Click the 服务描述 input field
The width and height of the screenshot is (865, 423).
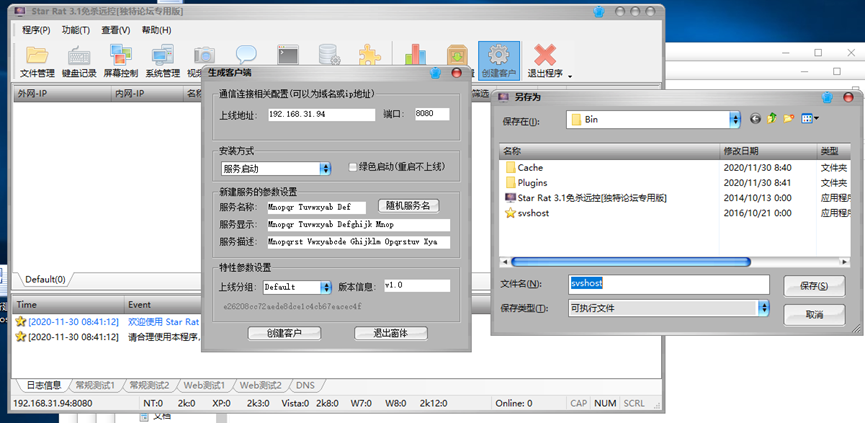coord(359,242)
